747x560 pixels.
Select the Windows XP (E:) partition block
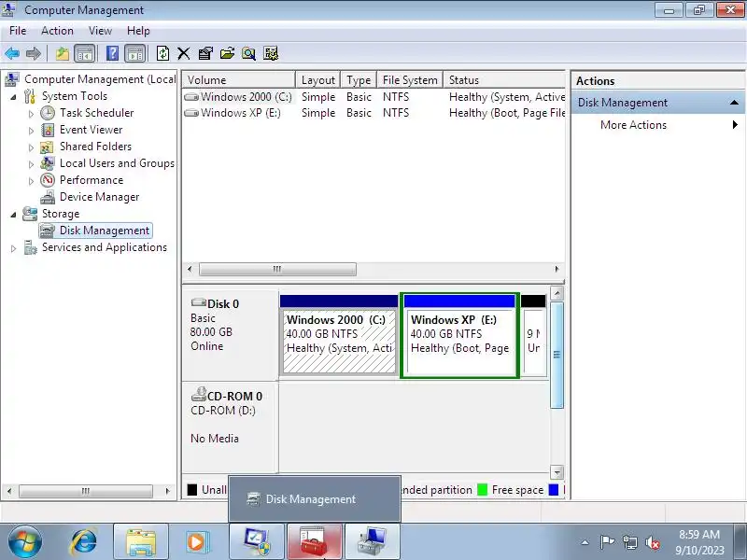tap(459, 336)
